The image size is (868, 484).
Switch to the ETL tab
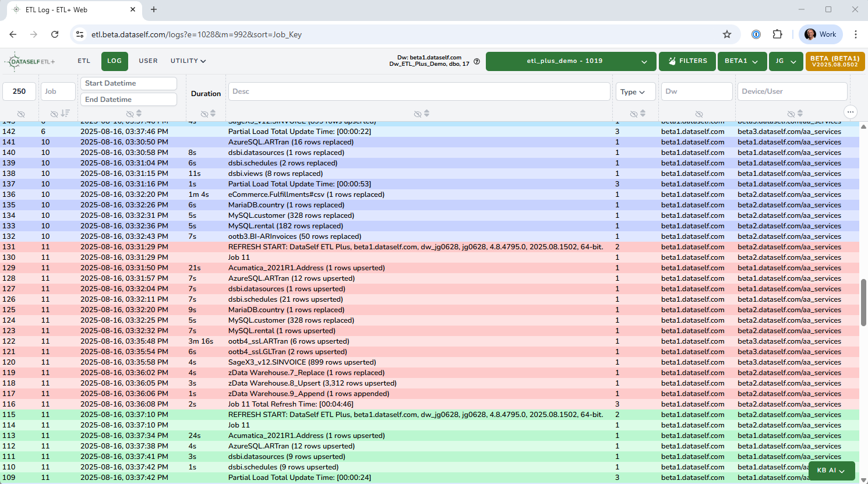[84, 61]
